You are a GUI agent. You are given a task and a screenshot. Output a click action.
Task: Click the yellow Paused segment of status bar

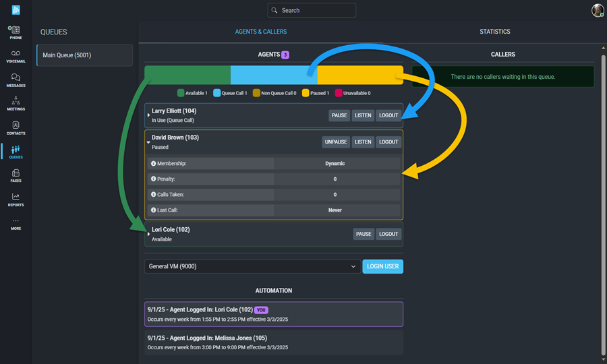pos(359,75)
